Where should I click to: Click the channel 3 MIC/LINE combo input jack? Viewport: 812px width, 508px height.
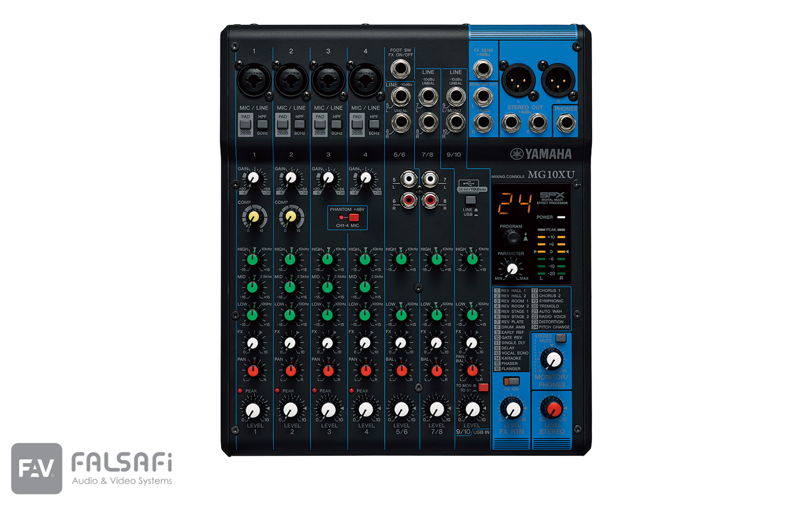tap(328, 80)
